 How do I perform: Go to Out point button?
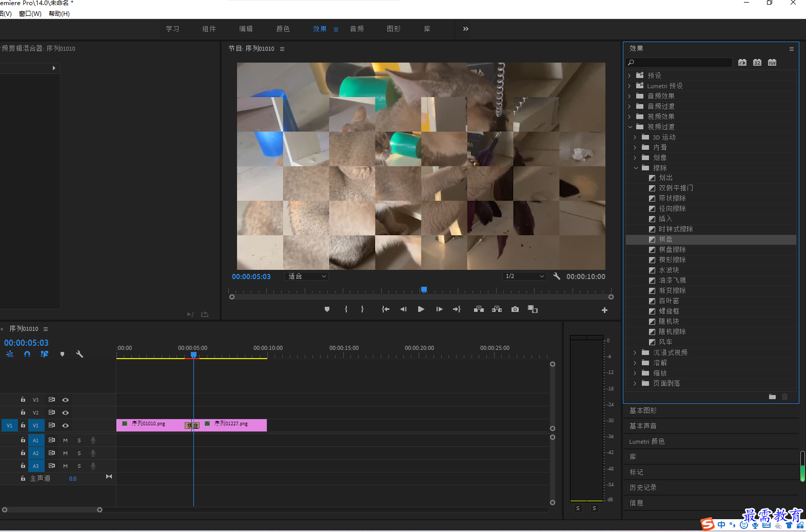point(457,309)
